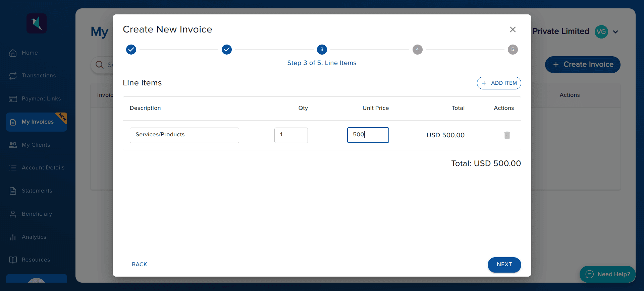This screenshot has height=291, width=644.
Task: Click NEXT to proceed
Action: (504, 265)
